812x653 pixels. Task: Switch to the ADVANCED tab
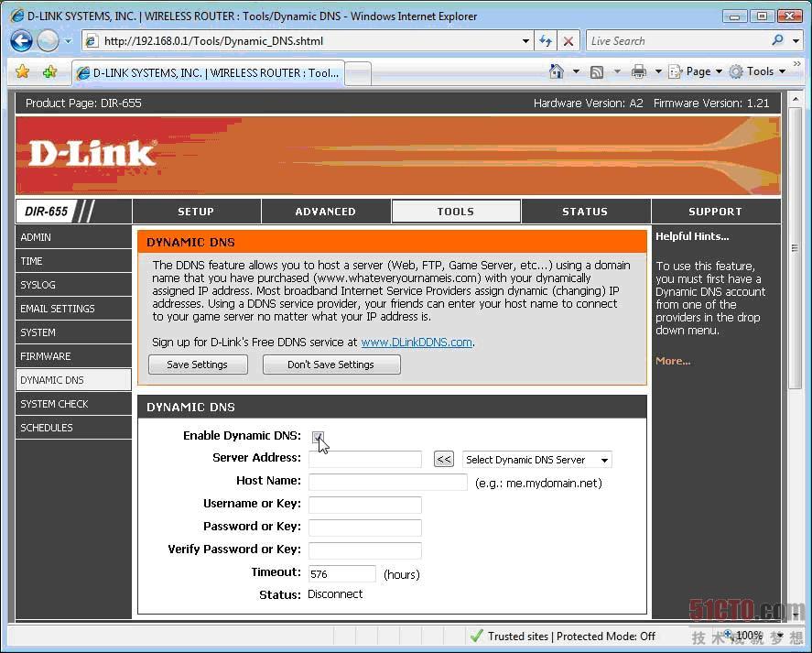pyautogui.click(x=326, y=212)
